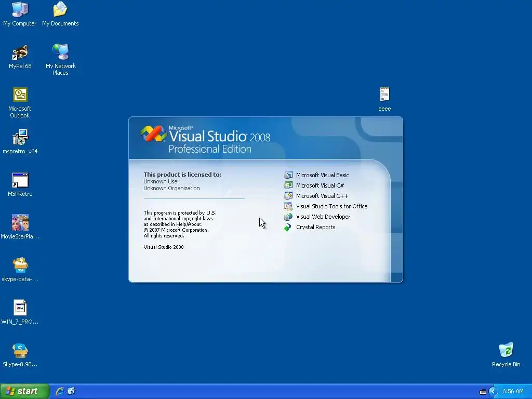Click the 'Visual Studio 2008' footer text

coord(164,247)
